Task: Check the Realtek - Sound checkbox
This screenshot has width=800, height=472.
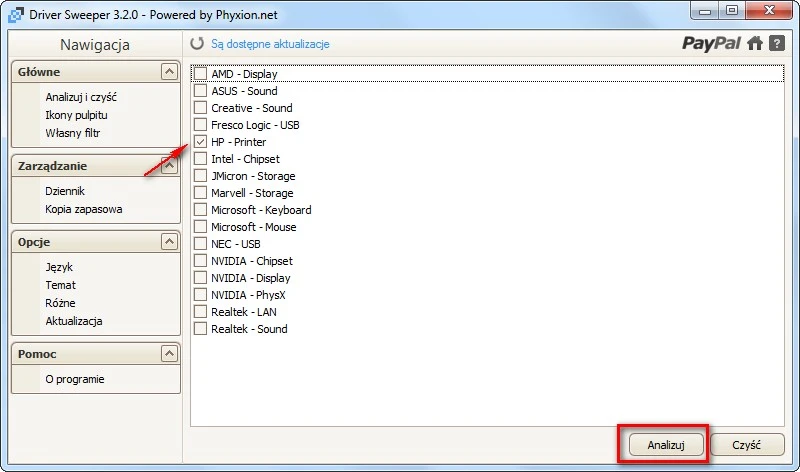Action: click(x=201, y=329)
